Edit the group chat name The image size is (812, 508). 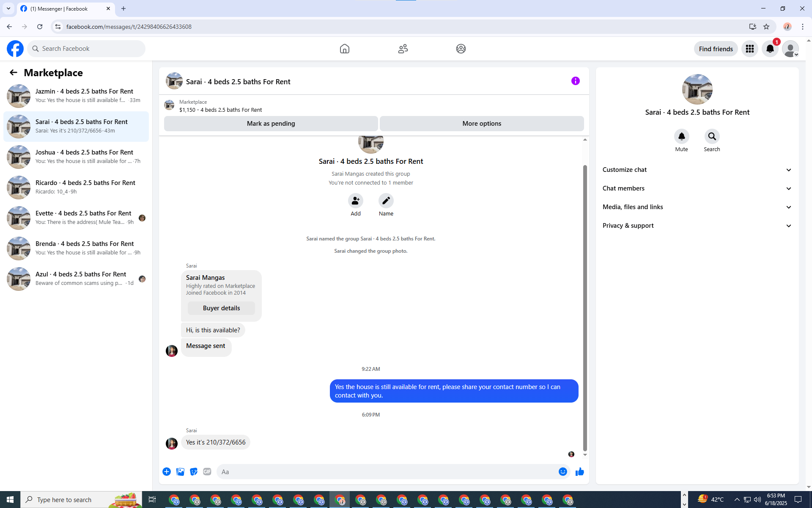coord(386,201)
